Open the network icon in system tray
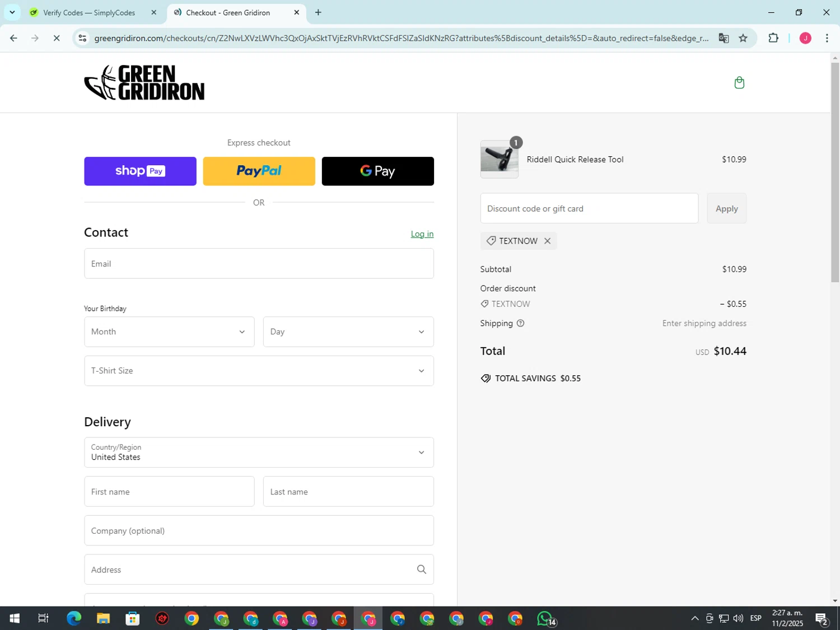This screenshot has width=840, height=630. (724, 618)
